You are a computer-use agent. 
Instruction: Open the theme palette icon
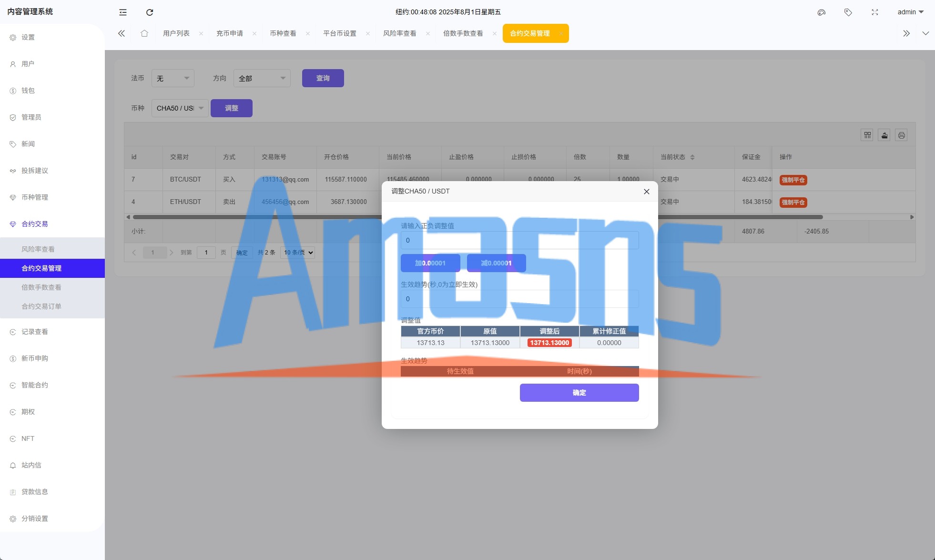pos(822,12)
